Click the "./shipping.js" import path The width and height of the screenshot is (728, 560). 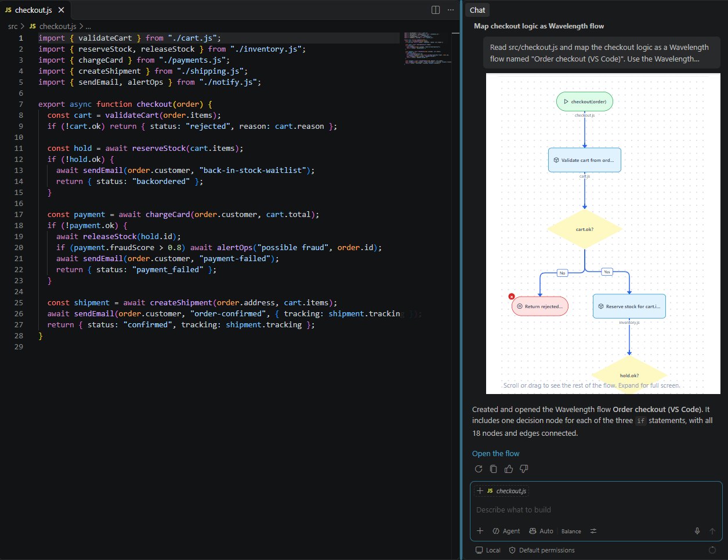pos(212,71)
